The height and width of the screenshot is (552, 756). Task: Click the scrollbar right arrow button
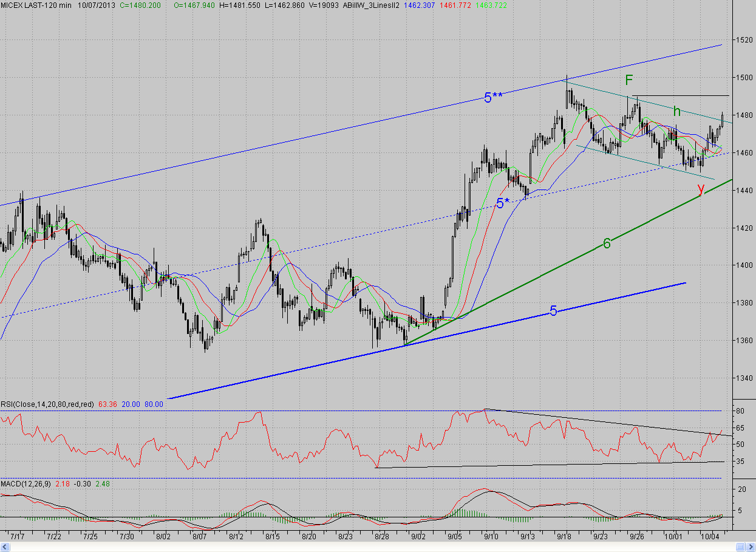tap(751, 548)
